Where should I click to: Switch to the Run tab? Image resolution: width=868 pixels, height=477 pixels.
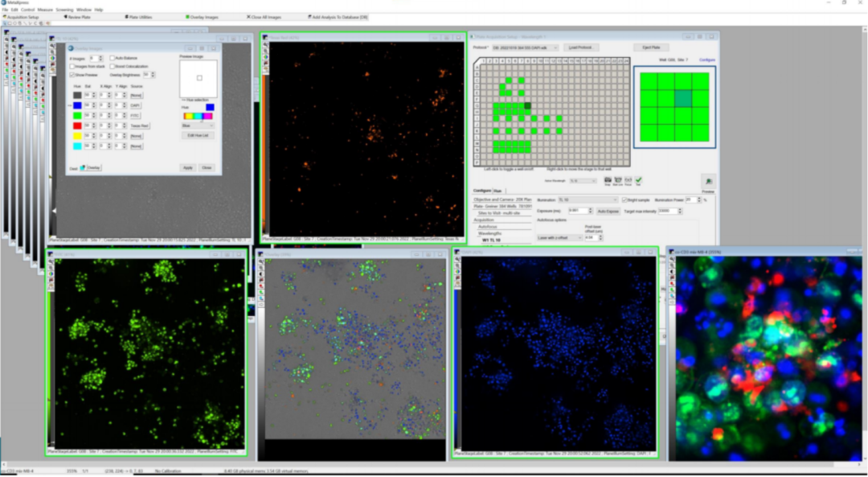[x=498, y=191]
